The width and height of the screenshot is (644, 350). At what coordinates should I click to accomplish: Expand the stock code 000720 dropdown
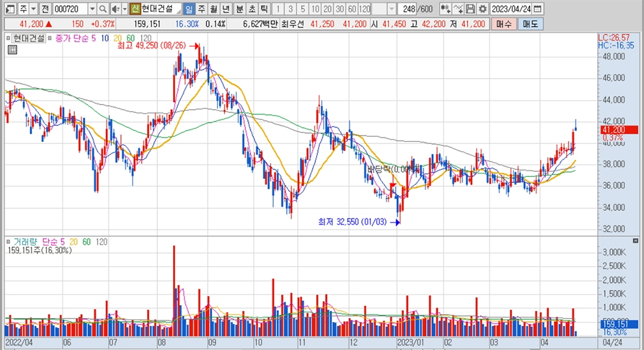pyautogui.click(x=92, y=9)
